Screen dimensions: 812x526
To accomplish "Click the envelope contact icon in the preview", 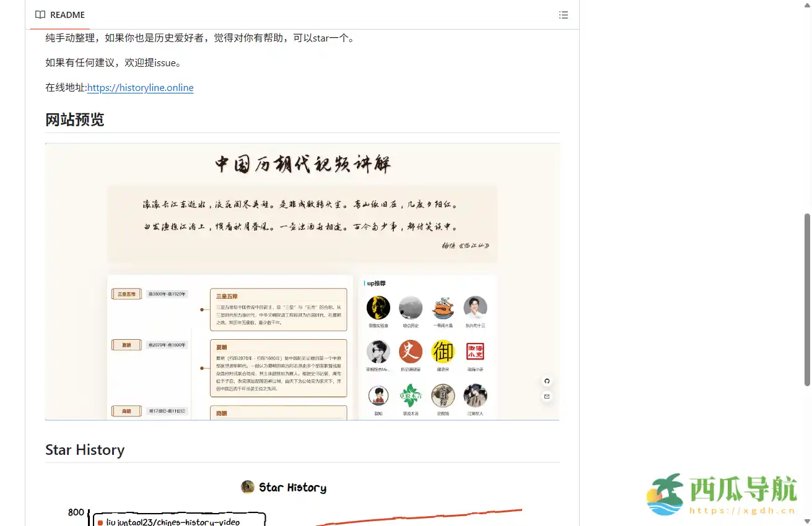I will pos(547,396).
